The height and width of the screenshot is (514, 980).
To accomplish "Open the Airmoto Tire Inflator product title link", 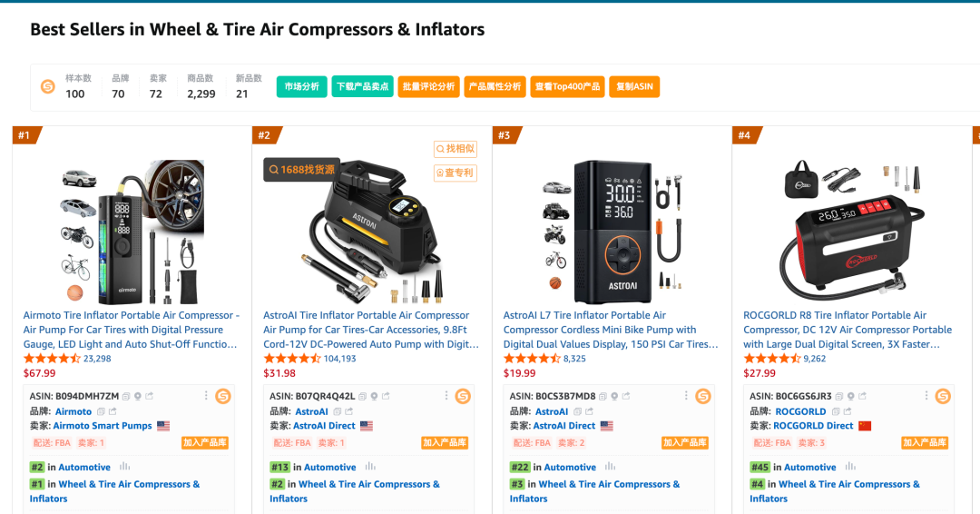I will [132, 330].
